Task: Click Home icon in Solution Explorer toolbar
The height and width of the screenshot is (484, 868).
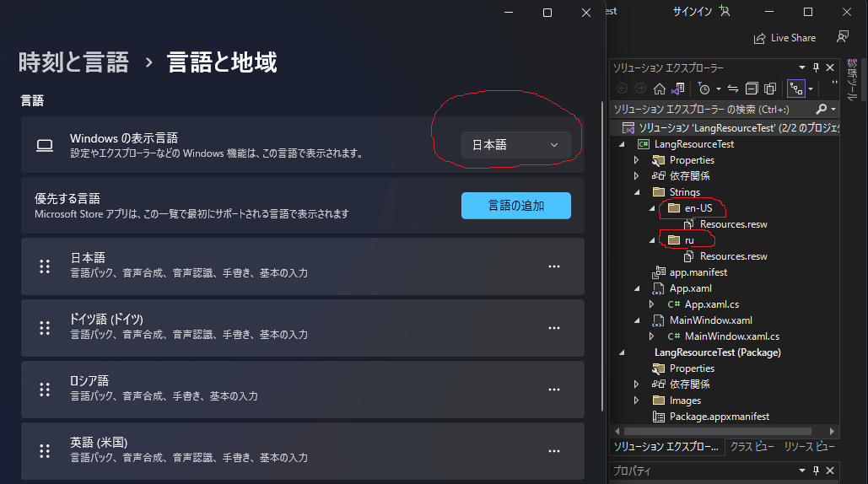Action: 660,89
